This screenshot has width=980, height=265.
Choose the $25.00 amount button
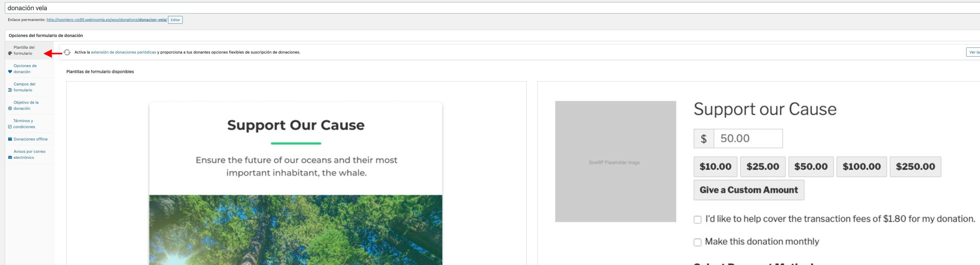point(763,167)
